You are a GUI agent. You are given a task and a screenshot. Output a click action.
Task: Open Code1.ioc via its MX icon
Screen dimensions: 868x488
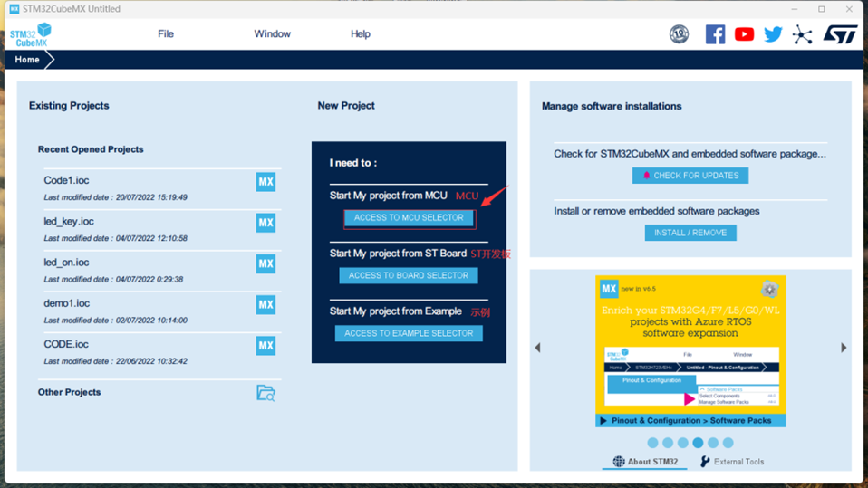(x=265, y=181)
